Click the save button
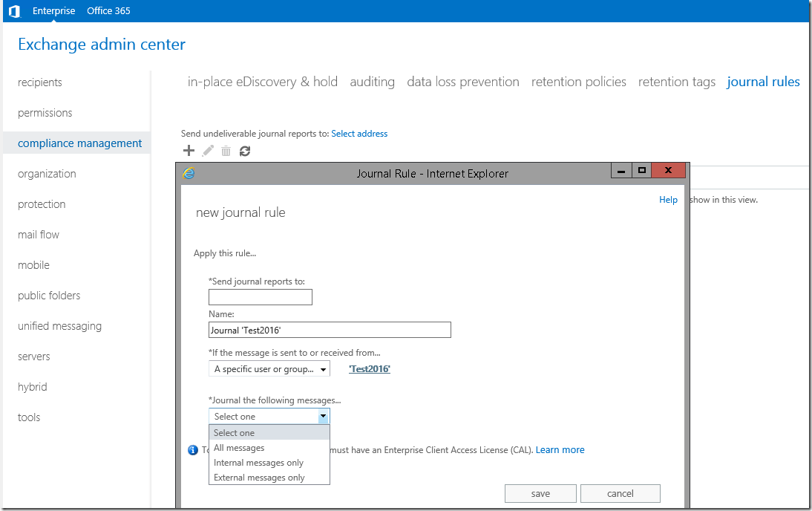Image resolution: width=812 pixels, height=511 pixels. pyautogui.click(x=540, y=494)
